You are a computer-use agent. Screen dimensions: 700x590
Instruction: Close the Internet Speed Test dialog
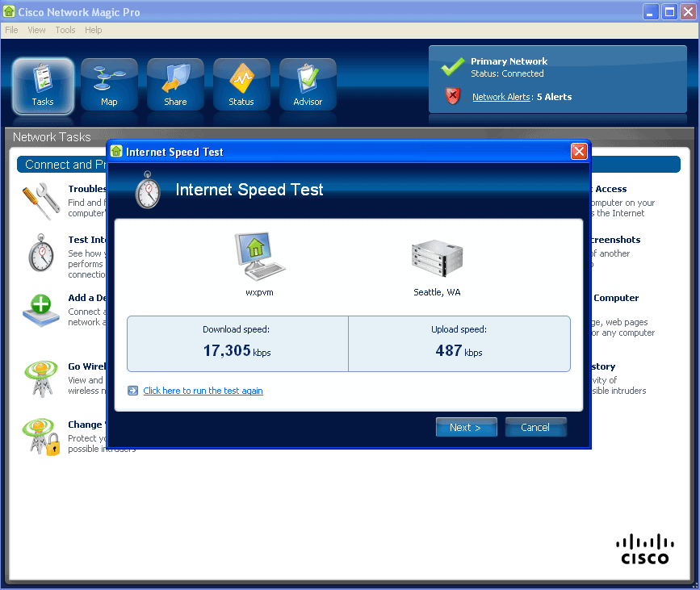[579, 151]
